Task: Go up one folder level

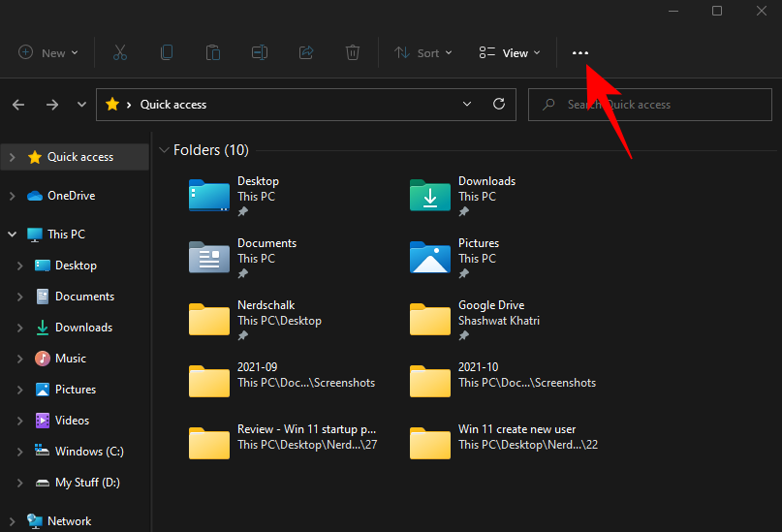Action: 81,105
